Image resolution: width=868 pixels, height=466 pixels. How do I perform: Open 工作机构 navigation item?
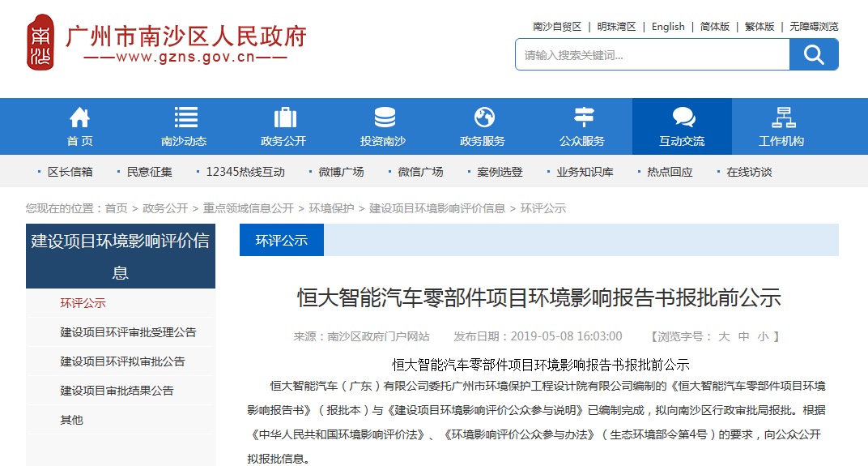(781, 141)
